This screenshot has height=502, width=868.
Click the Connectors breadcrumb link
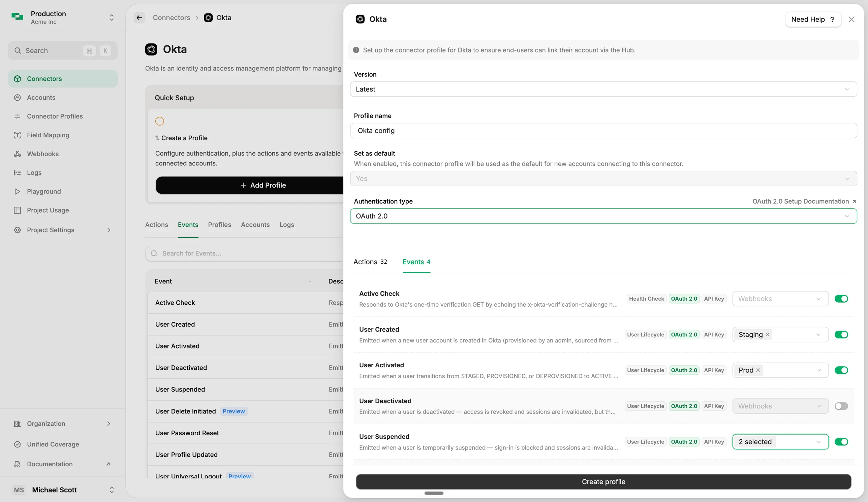point(171,18)
